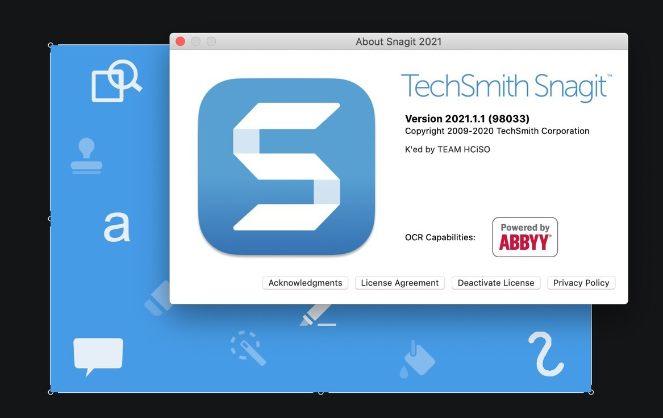
Task: Close the About Snagit 2021 window
Action: coord(180,41)
